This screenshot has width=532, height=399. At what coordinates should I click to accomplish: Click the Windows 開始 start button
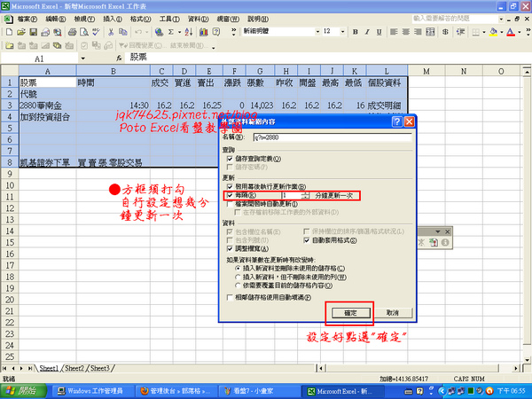click(23, 391)
